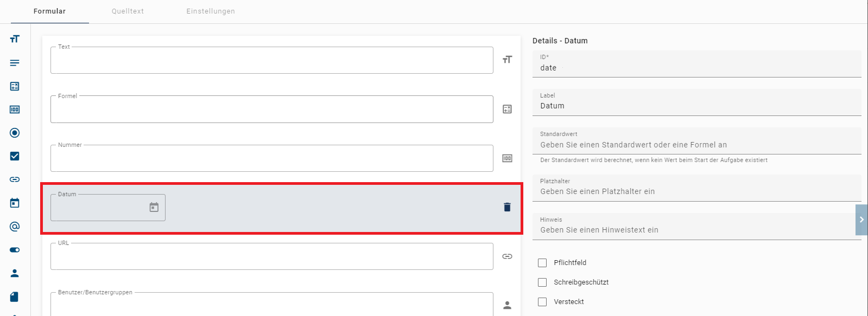Select the email @ icon in sidebar
Screen dimensions: 868x316
pos(15,227)
